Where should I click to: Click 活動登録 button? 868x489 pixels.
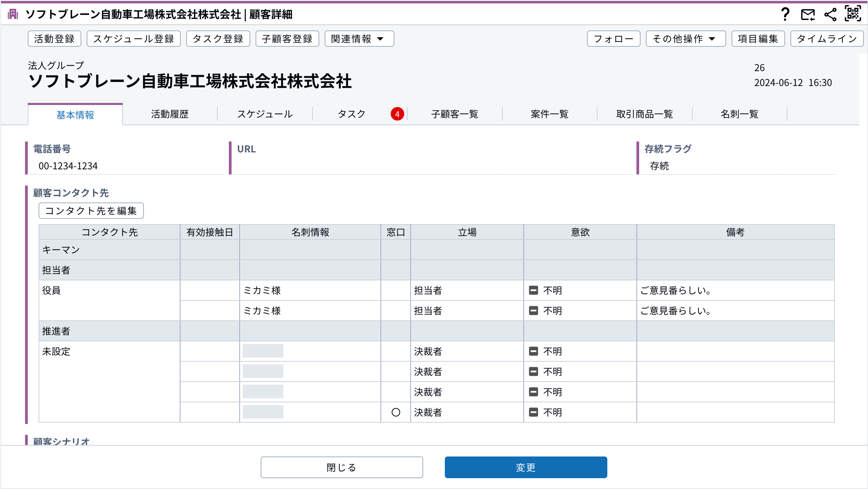[54, 39]
